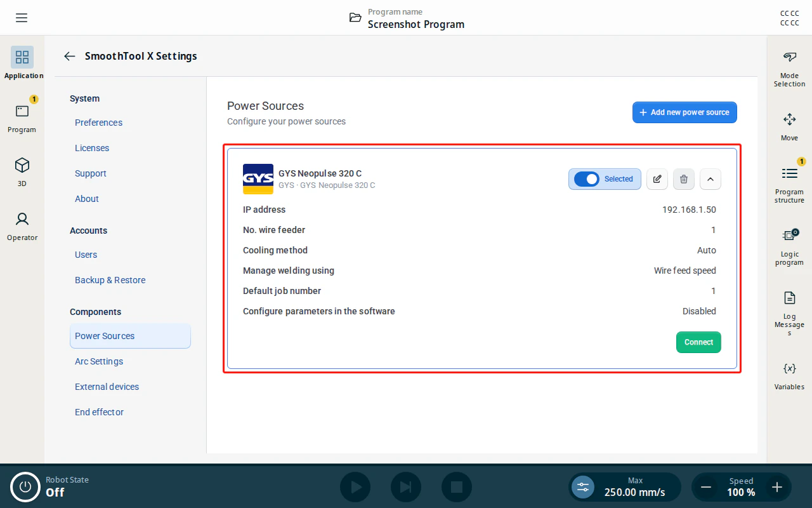Open Backup & Restore
This screenshot has height=508, width=812.
tap(110, 280)
